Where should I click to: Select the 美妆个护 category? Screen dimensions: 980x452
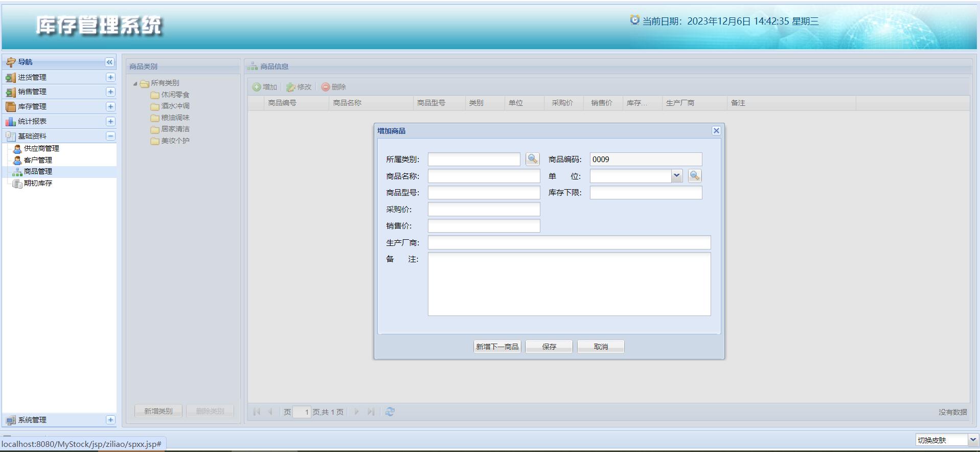click(175, 141)
